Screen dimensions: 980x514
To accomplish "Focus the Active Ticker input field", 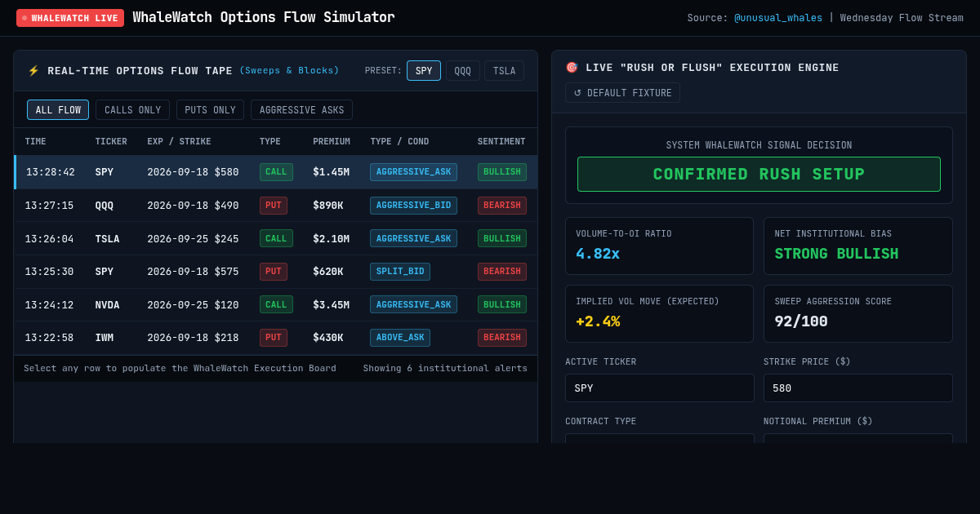I will (660, 388).
